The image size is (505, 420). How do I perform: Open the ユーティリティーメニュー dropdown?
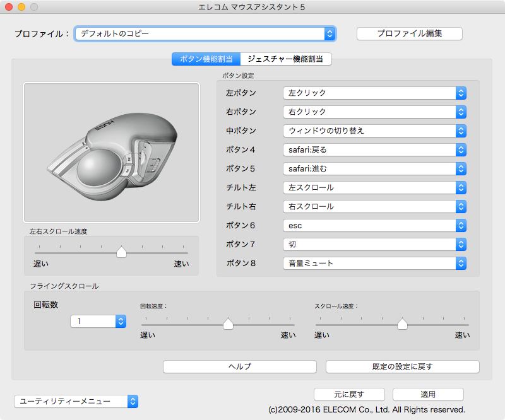pyautogui.click(x=76, y=401)
